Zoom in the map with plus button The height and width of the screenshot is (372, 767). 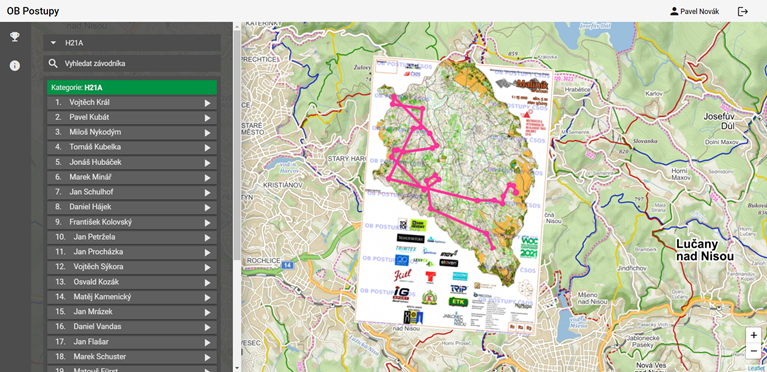[753, 335]
